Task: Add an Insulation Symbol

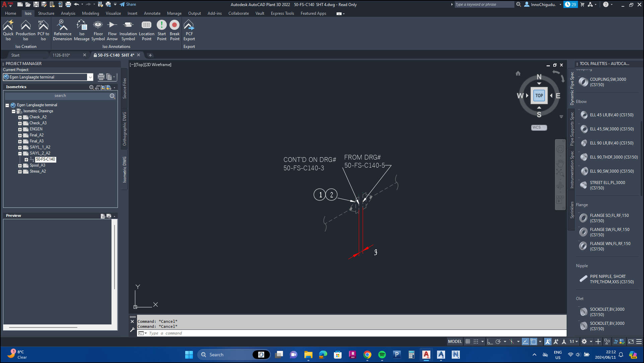Action: pyautogui.click(x=128, y=30)
